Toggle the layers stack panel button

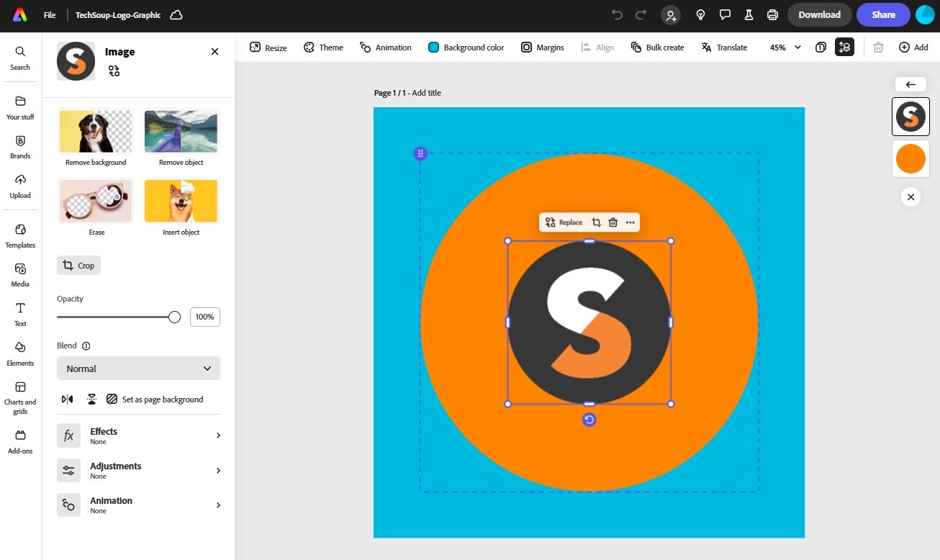tap(844, 48)
